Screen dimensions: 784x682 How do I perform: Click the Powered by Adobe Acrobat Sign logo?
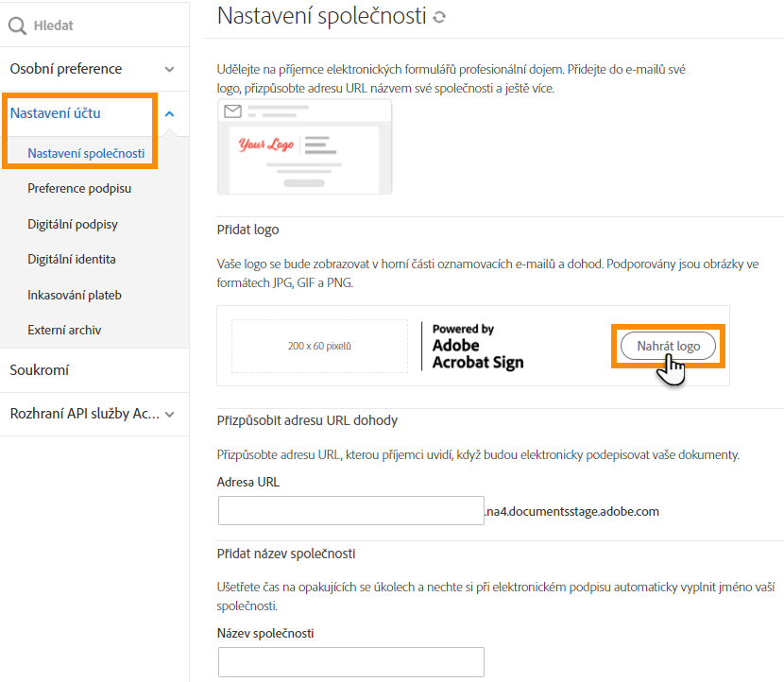(x=477, y=346)
